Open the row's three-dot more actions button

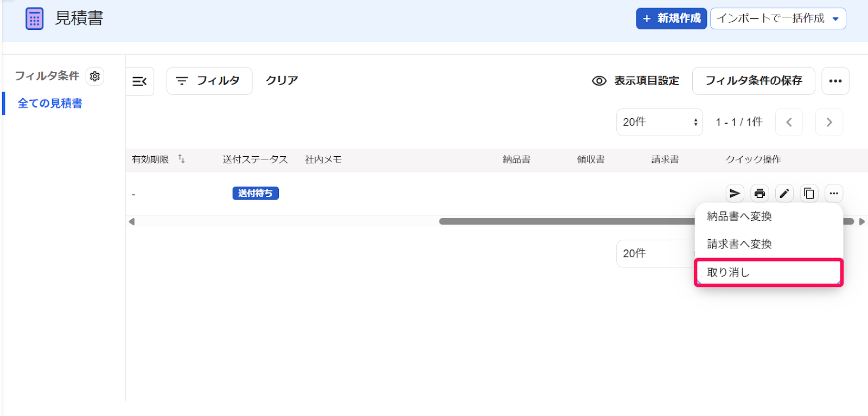pos(834,193)
